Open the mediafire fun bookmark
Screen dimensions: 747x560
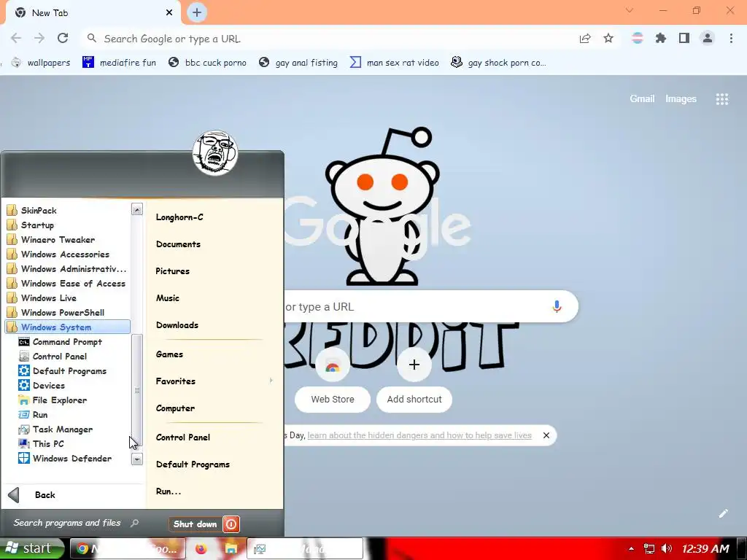[119, 63]
